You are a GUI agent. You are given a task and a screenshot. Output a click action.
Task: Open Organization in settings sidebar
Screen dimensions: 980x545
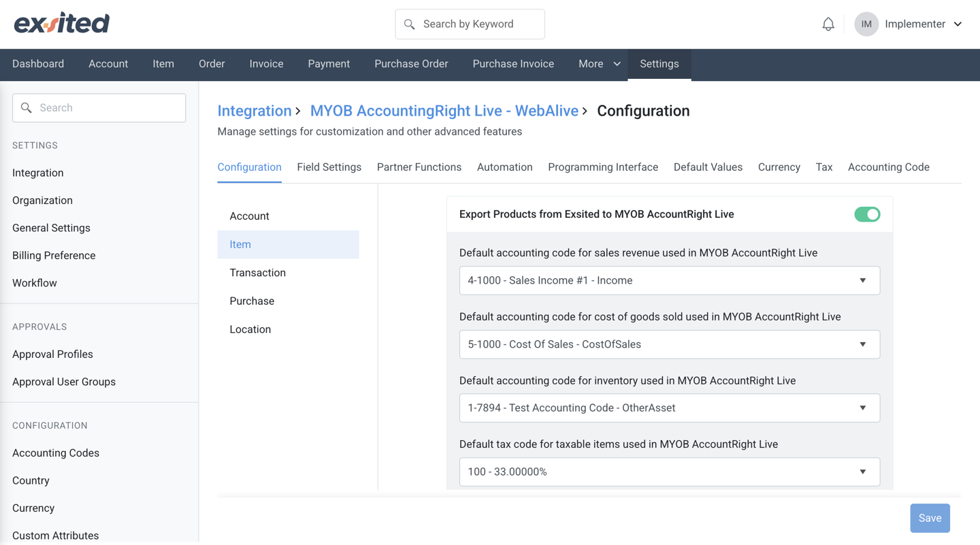tap(42, 201)
